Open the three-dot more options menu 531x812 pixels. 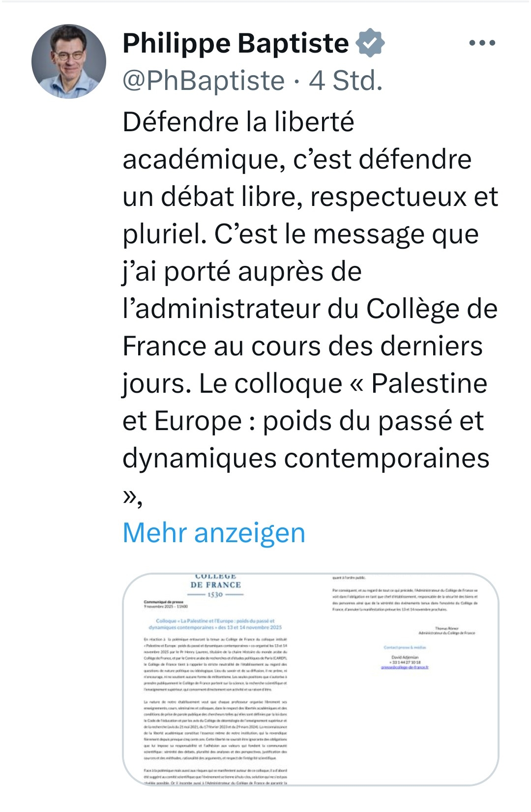tap(482, 43)
